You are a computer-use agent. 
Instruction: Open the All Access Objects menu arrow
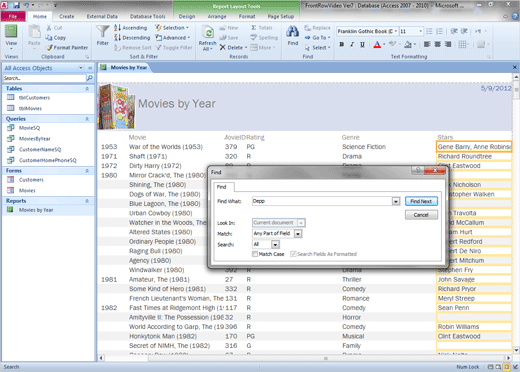point(81,68)
